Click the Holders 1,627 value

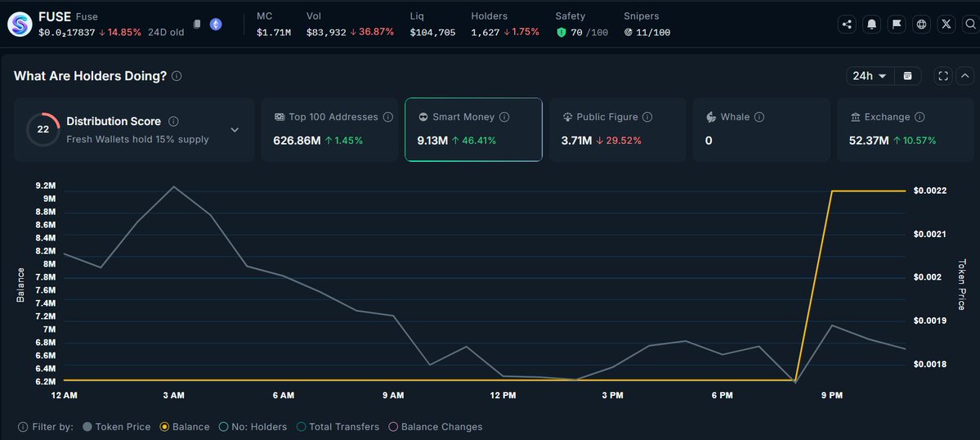point(486,33)
